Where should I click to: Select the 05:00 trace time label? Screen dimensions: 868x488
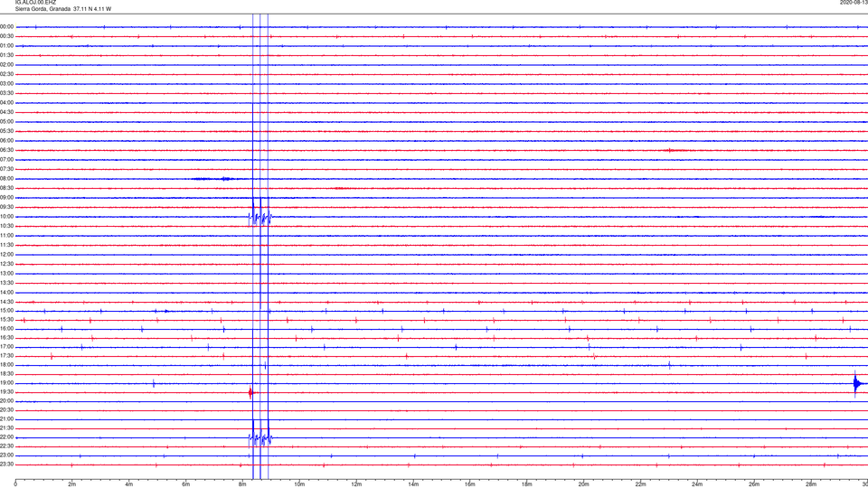pyautogui.click(x=7, y=121)
